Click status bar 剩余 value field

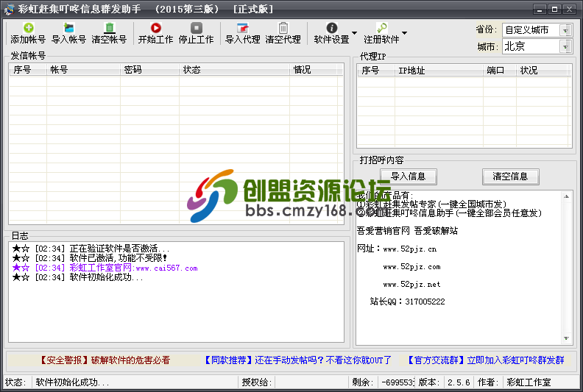pyautogui.click(x=396, y=382)
